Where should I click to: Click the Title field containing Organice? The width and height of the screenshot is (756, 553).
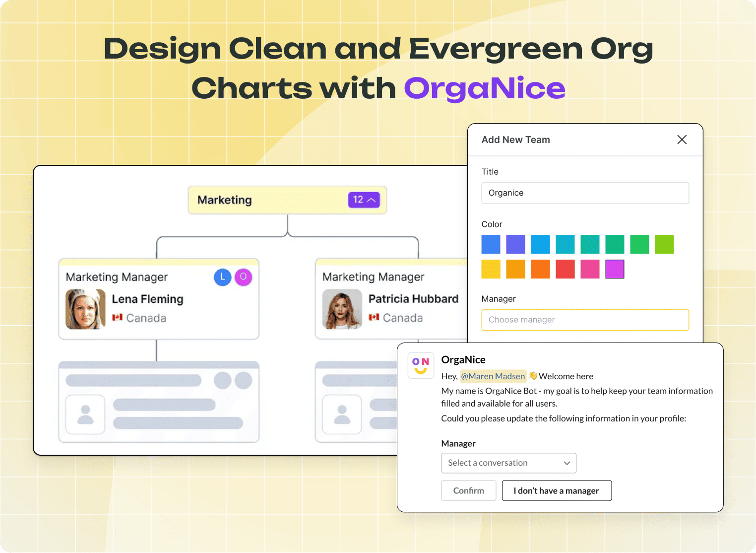[585, 193]
